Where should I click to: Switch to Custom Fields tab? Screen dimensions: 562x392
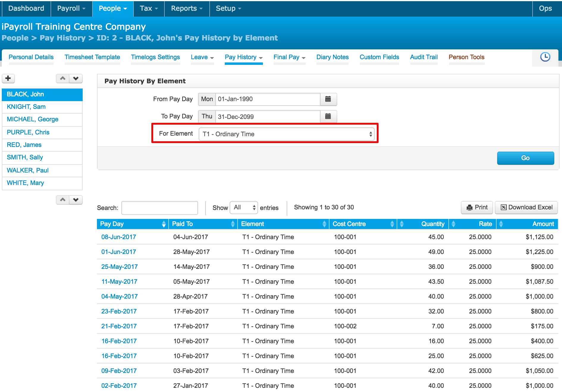click(379, 57)
